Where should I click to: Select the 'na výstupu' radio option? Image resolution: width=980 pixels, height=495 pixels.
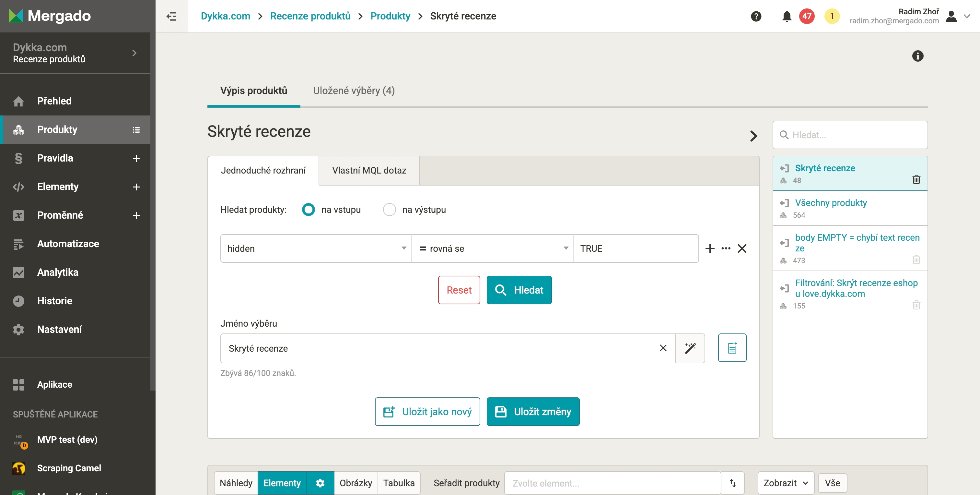tap(389, 210)
